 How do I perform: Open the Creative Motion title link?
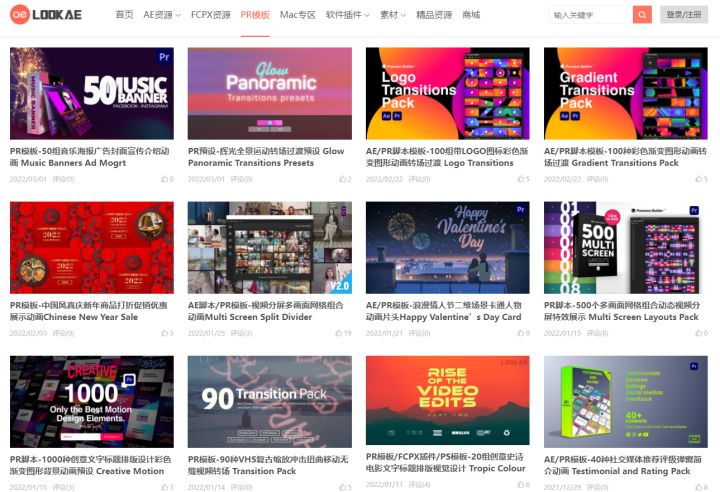point(90,465)
